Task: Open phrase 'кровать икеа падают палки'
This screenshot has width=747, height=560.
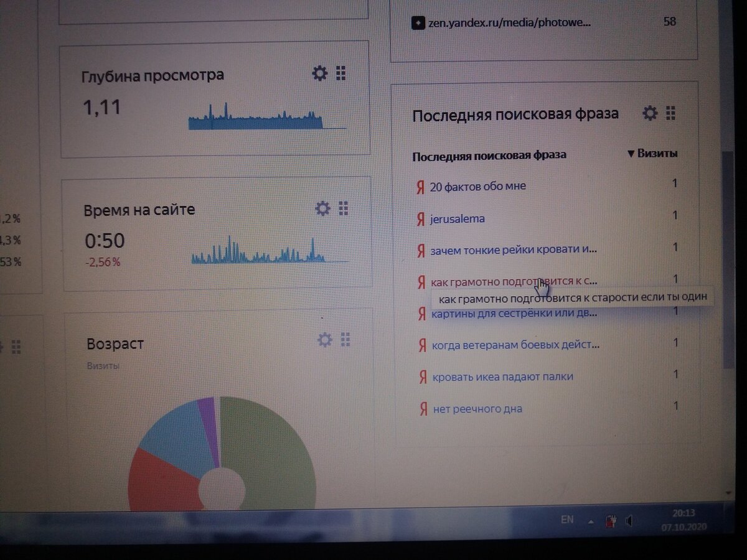Action: pos(503,376)
